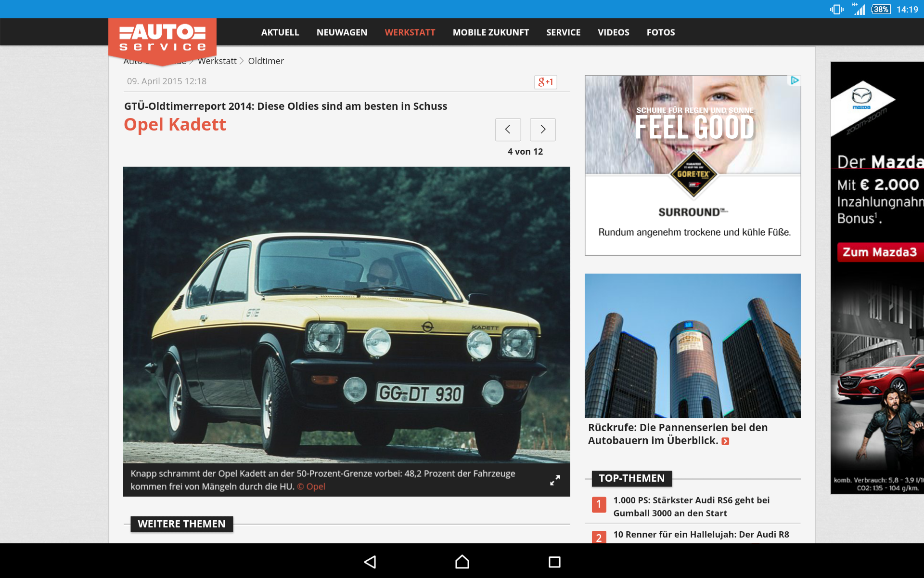The image size is (924, 578).
Task: View the Opel Kadett main photo
Action: 346,315
